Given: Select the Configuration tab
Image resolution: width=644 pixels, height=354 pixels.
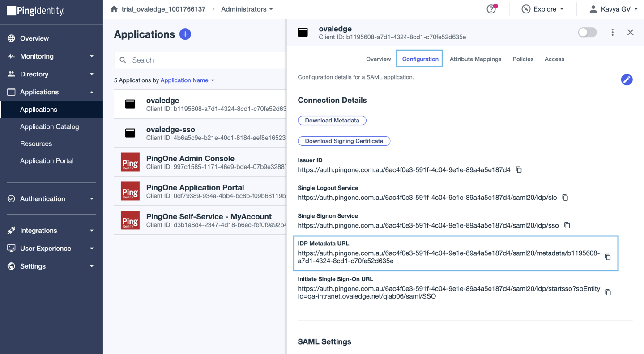Looking at the screenshot, I should (420, 59).
